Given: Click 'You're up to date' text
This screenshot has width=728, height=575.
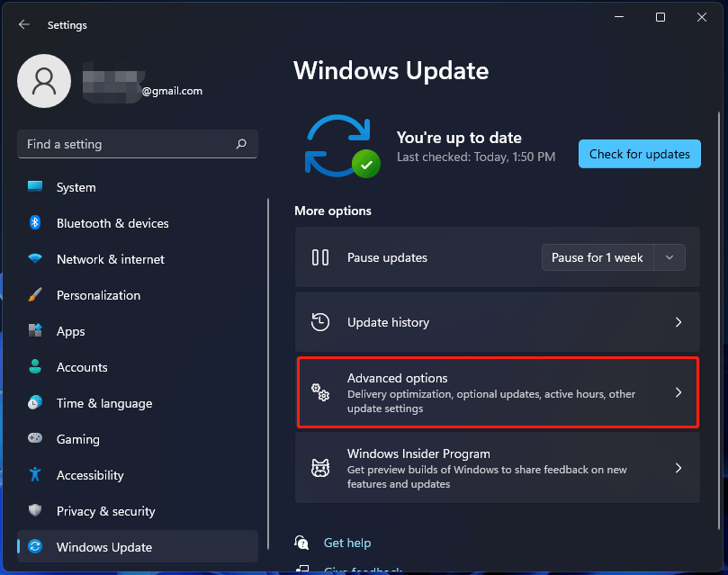Looking at the screenshot, I should coord(459,138).
